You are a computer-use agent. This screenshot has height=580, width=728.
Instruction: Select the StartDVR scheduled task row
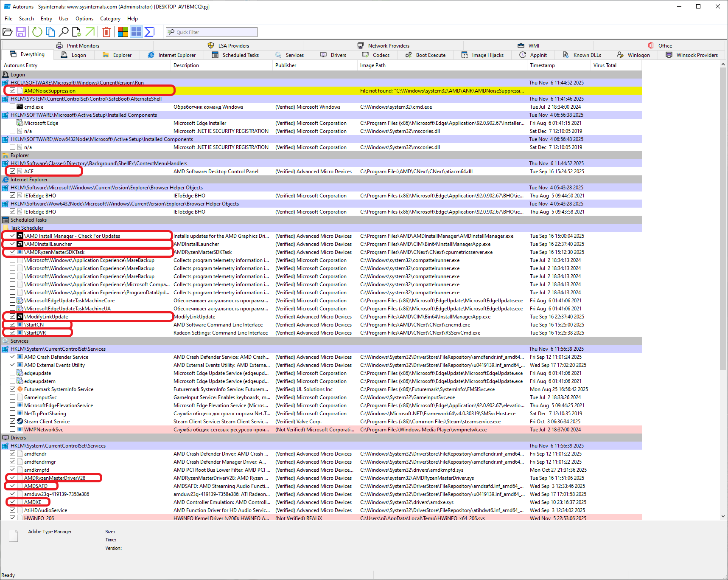tap(322, 333)
